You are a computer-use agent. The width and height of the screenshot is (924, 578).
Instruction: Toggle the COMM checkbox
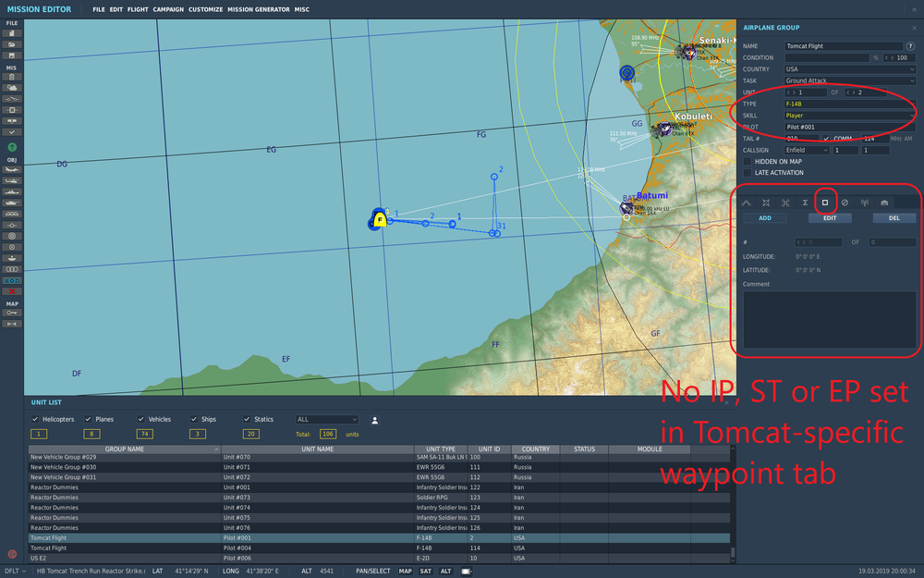tap(826, 139)
